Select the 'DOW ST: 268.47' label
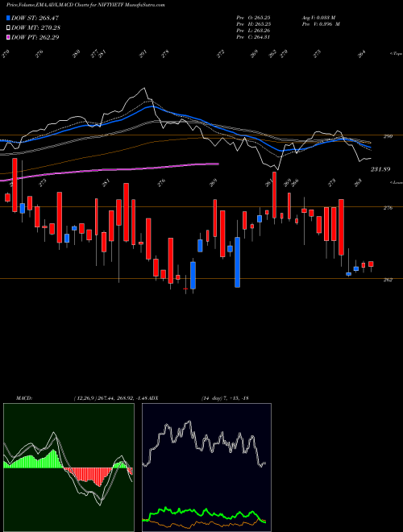Screen dimensions: 403x532 tap(35, 18)
